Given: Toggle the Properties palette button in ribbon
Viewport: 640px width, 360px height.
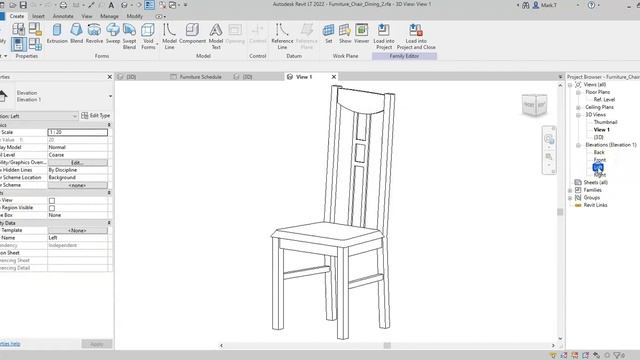Looking at the screenshot, I should 18,44.
